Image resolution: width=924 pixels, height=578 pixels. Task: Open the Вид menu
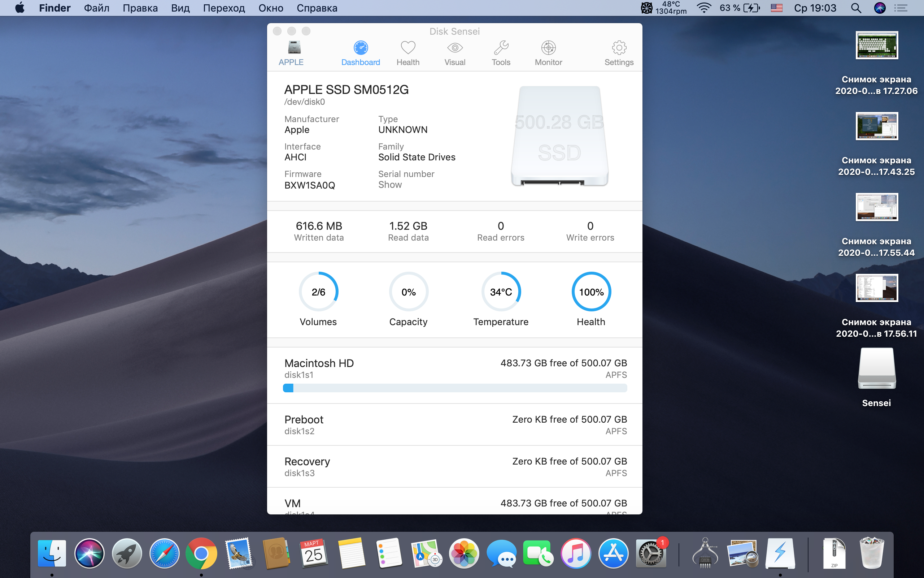tap(180, 8)
